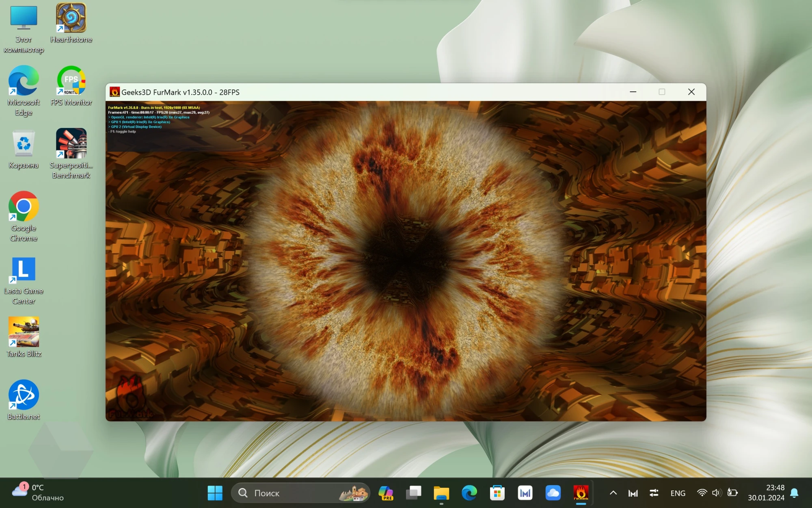Open the Lesta Game Center icon
Viewport: 812px width, 508px height.
coord(24,270)
